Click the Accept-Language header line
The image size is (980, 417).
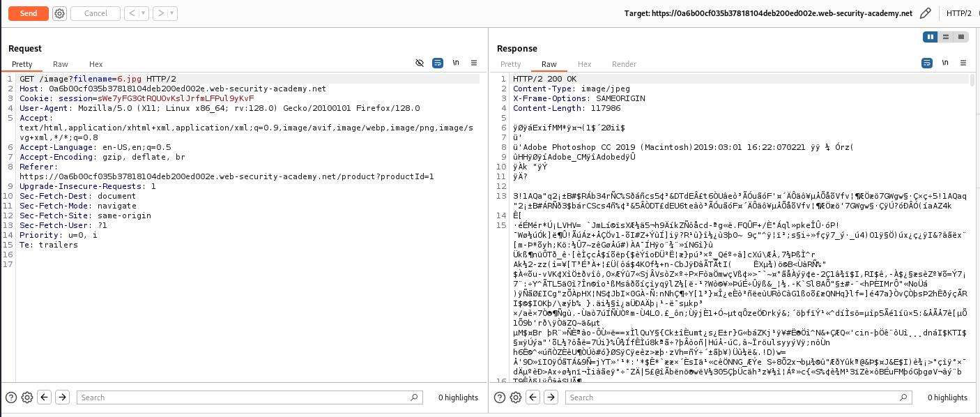[x=95, y=147]
